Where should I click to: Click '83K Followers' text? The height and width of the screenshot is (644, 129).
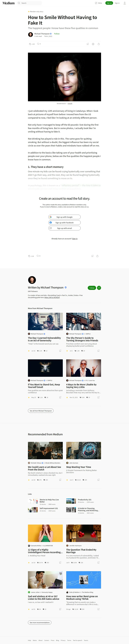(33, 291)
